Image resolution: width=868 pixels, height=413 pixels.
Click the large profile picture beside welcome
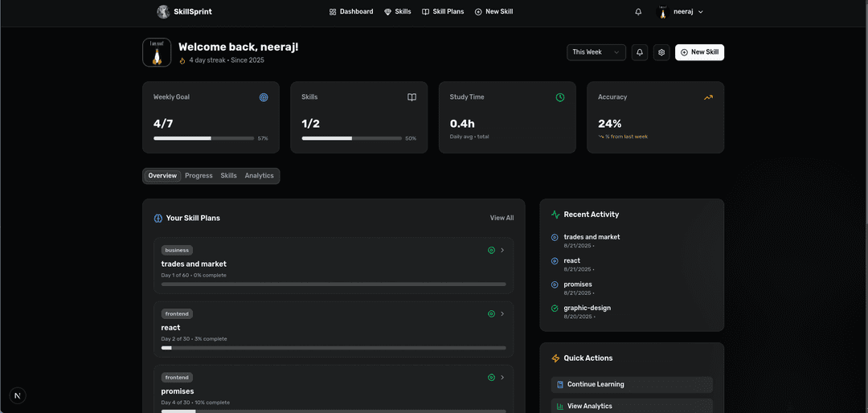point(157,52)
